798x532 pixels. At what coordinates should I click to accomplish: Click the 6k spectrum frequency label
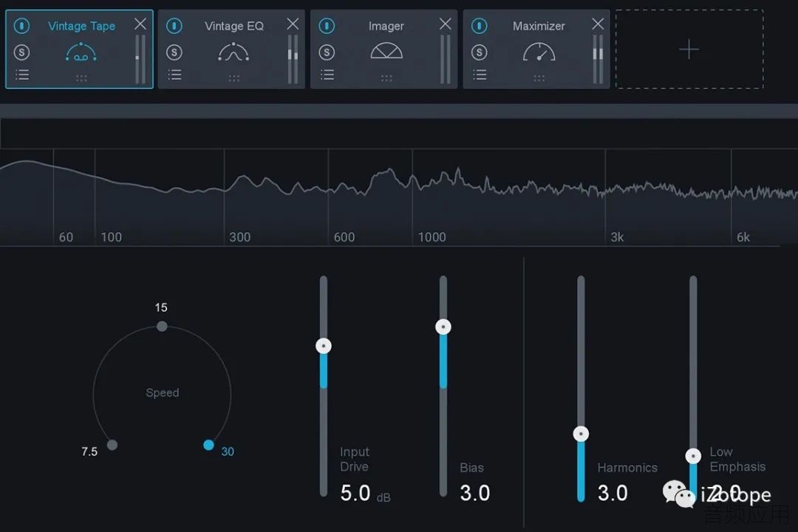point(743,236)
